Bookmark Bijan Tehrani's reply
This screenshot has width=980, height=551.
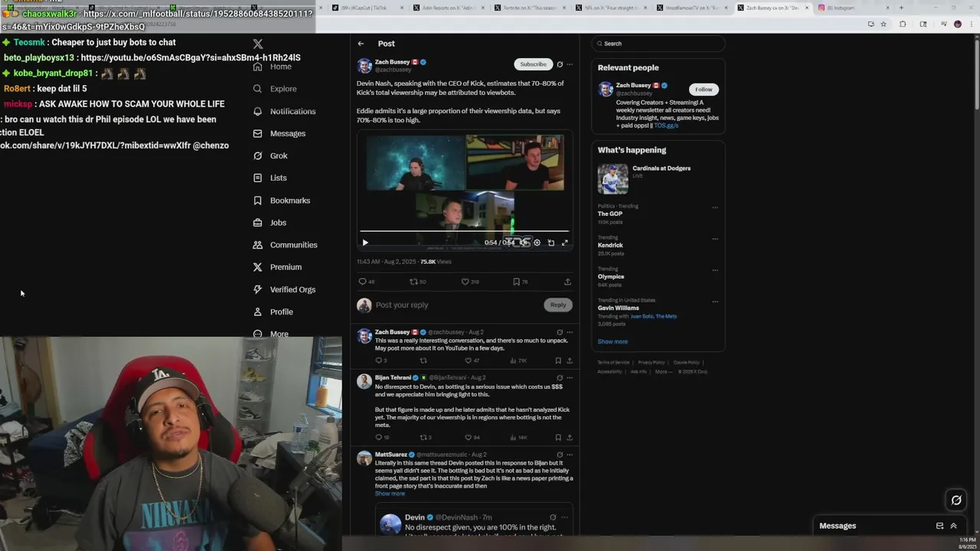558,437
